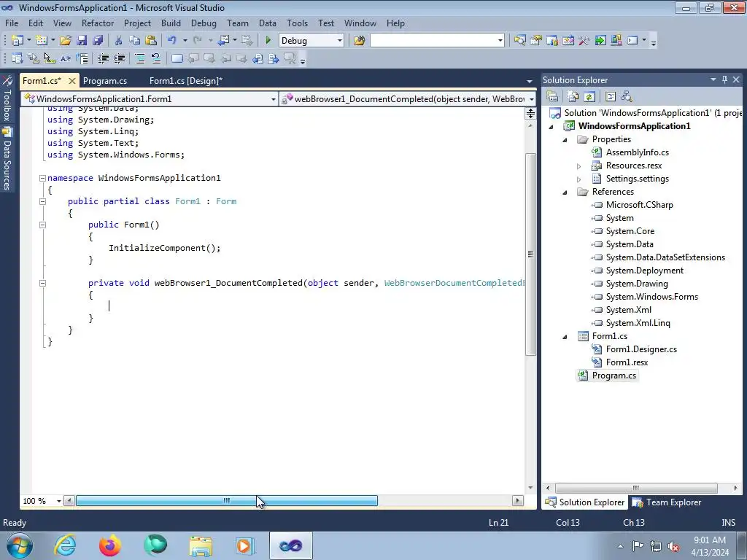Open the Data Sources side panel
This screenshot has height=560, width=747.
7,159
